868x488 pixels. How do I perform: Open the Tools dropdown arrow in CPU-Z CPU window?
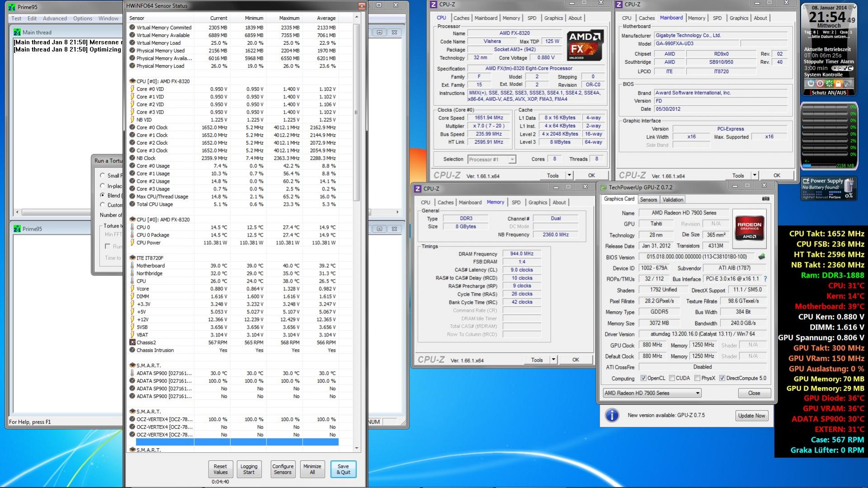tap(569, 175)
